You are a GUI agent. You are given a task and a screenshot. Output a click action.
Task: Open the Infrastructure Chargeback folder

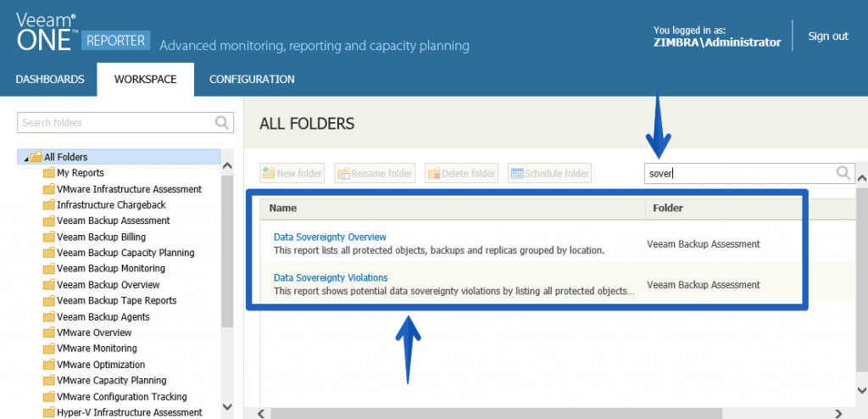tap(111, 204)
